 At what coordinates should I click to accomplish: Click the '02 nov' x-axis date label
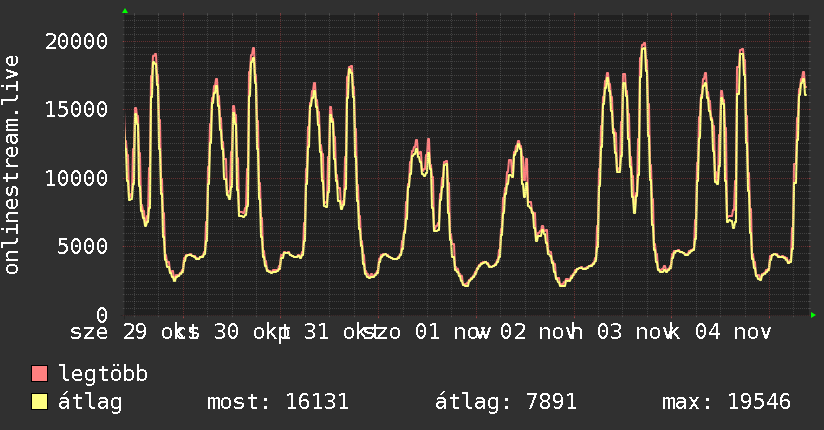point(538,332)
